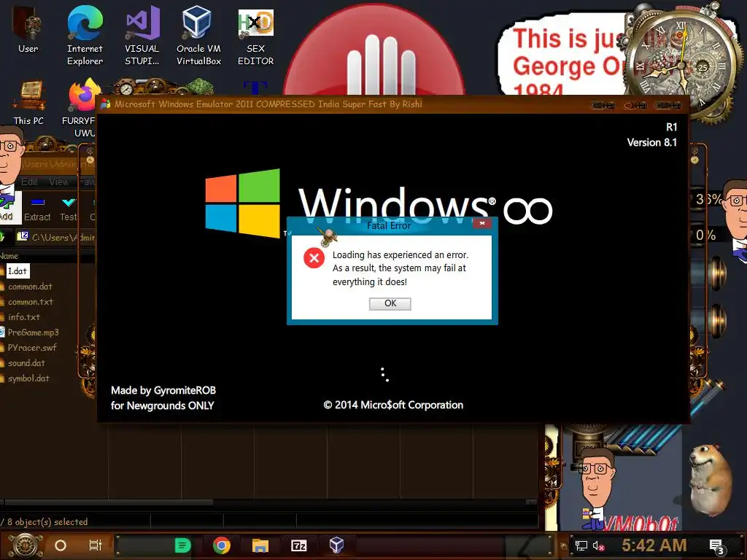This screenshot has height=560, width=747.
Task: Select the PYracer.swf file
Action: pyautogui.click(x=32, y=348)
